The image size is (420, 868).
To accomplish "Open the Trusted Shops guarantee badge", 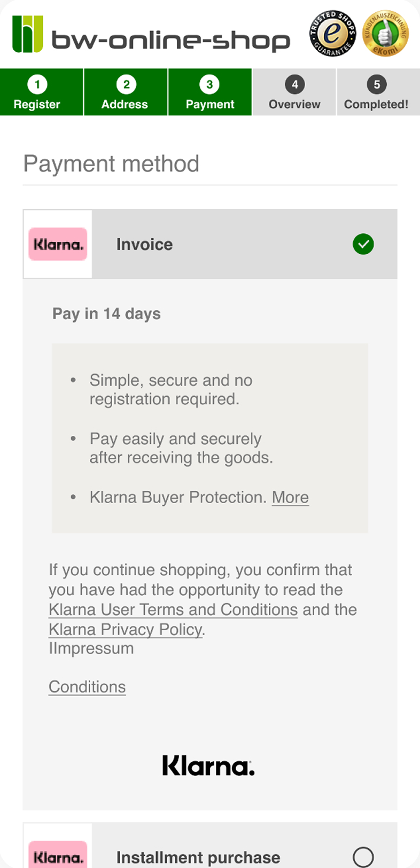I will (332, 34).
